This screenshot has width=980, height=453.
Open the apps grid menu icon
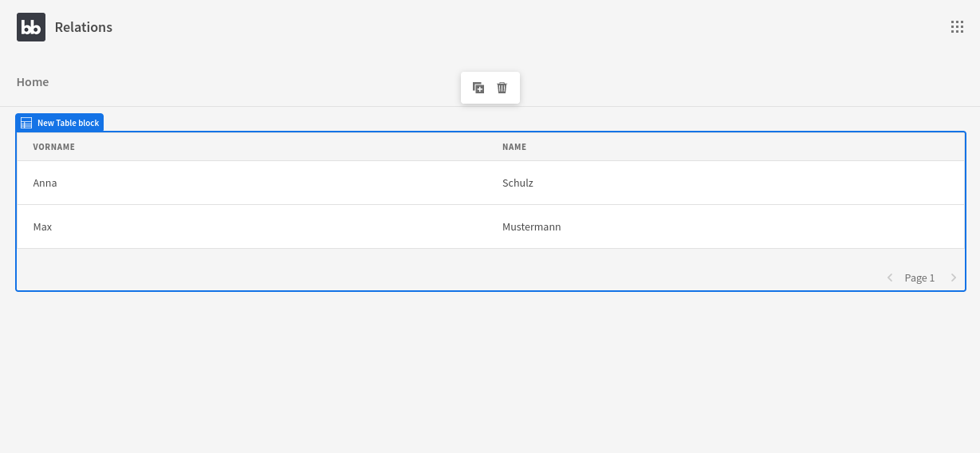[957, 27]
